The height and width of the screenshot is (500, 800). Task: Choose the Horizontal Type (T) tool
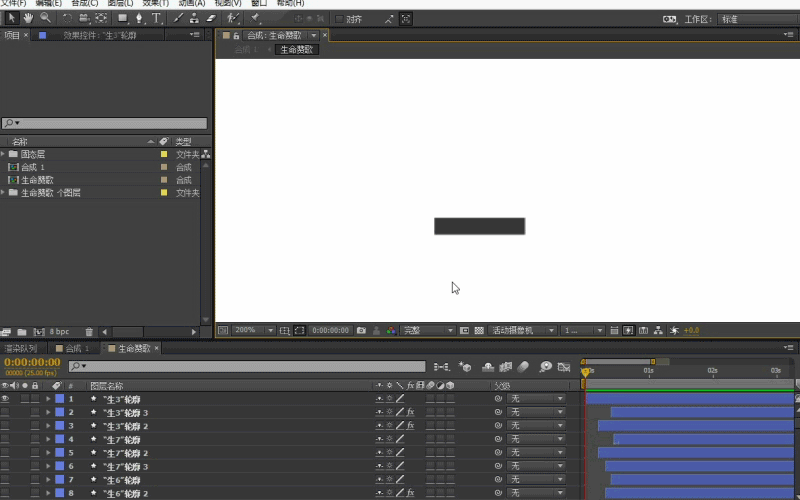coord(157,18)
